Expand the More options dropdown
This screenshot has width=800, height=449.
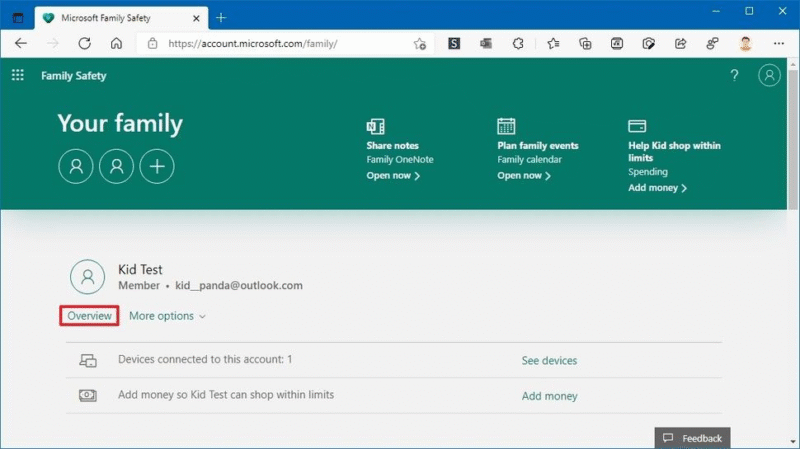click(167, 316)
